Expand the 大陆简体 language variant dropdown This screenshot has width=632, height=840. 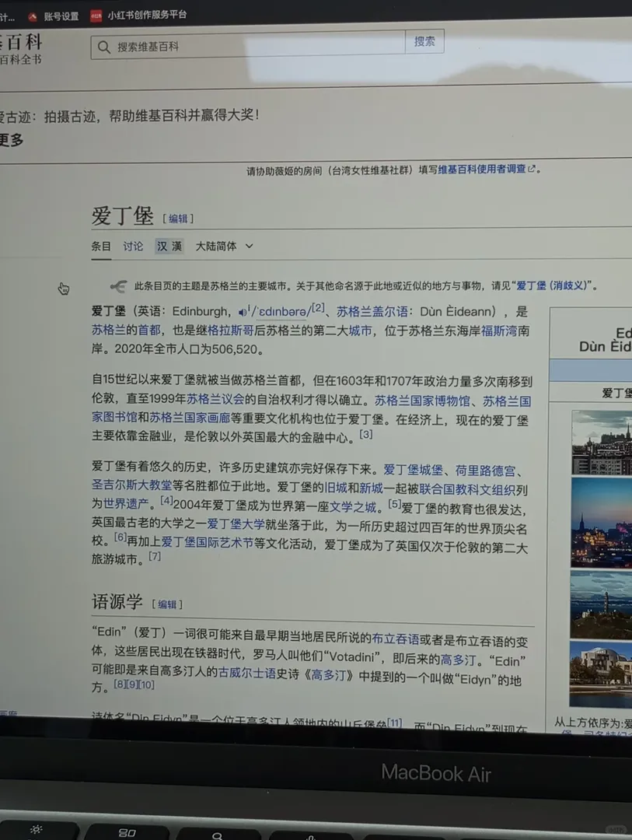pos(224,246)
